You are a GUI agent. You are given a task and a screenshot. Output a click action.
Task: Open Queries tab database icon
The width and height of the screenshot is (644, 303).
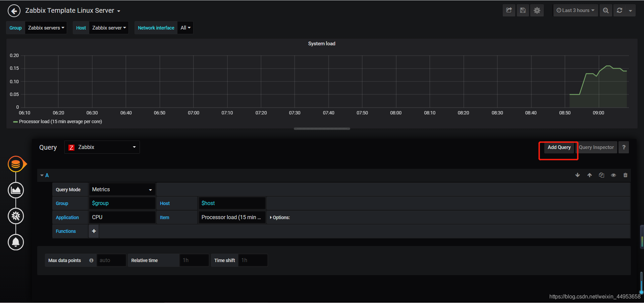16,164
